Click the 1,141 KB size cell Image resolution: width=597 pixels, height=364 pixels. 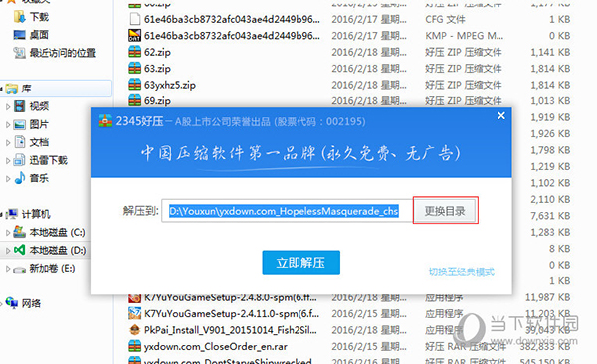(x=550, y=52)
